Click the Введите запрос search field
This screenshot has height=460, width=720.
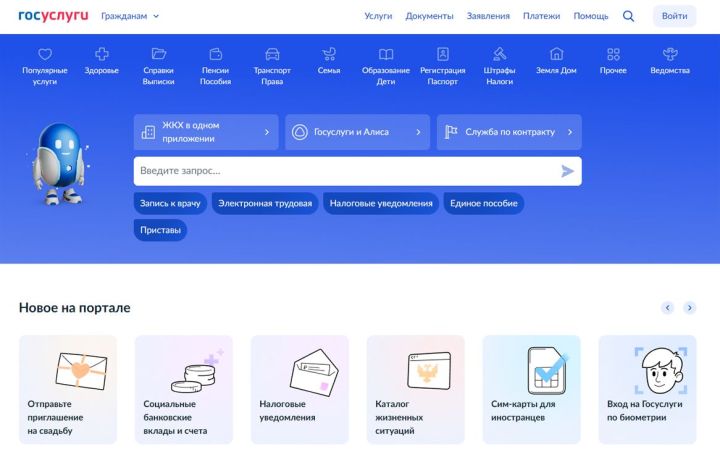[345, 171]
